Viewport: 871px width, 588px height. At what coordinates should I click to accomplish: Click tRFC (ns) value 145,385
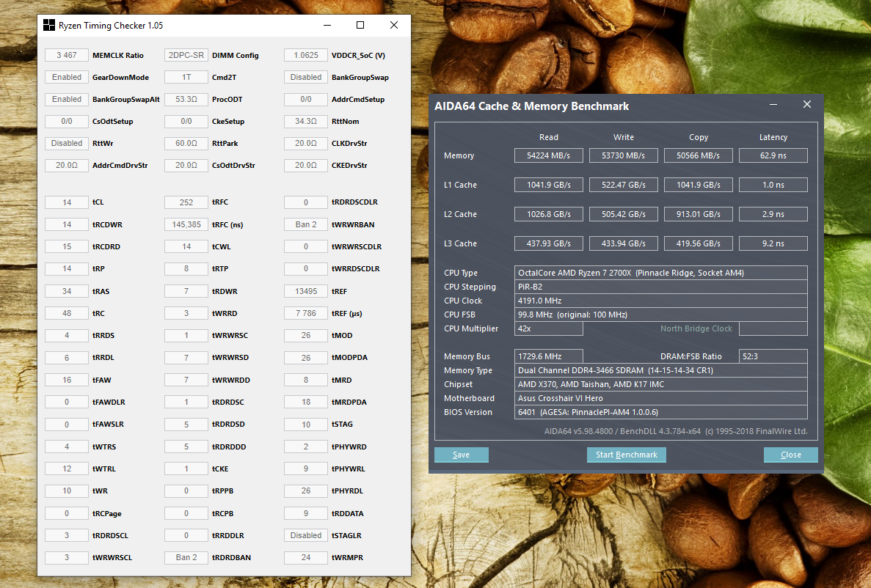tap(186, 224)
